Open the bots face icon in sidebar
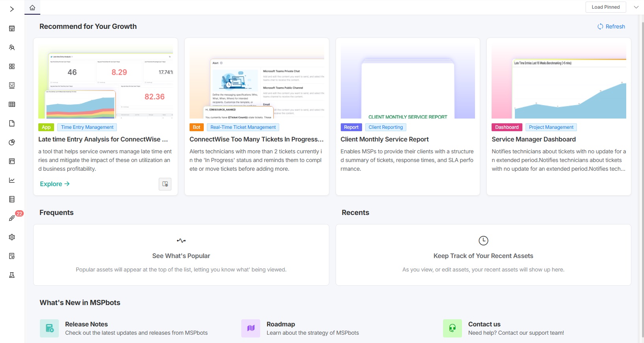Screen dimensions: 644x343 (x=12, y=85)
